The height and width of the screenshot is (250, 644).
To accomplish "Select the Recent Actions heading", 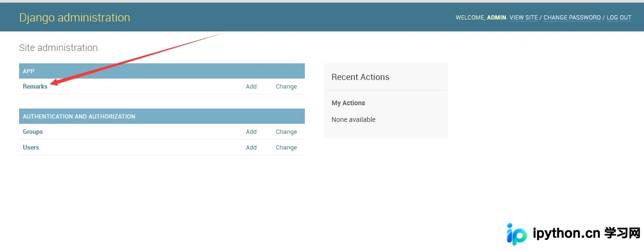I will [x=361, y=77].
